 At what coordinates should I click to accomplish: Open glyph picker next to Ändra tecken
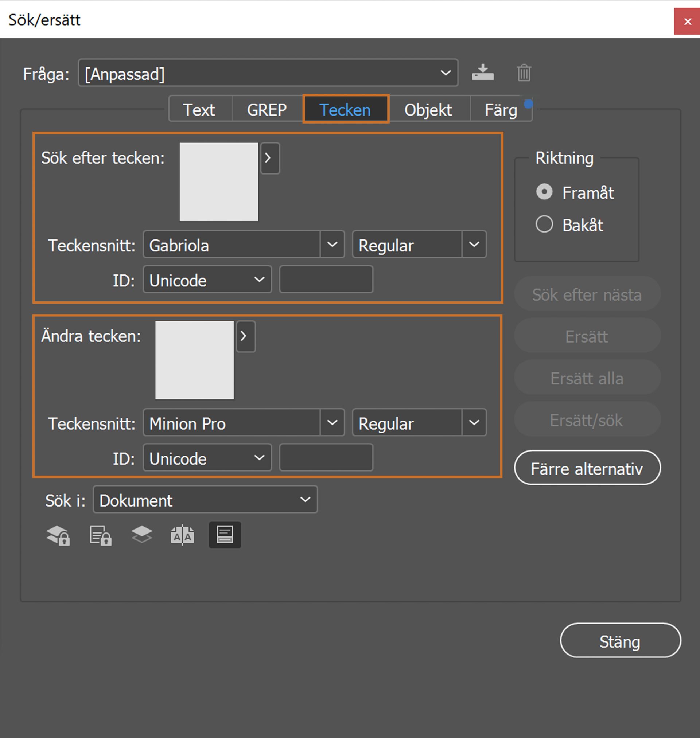coord(245,336)
